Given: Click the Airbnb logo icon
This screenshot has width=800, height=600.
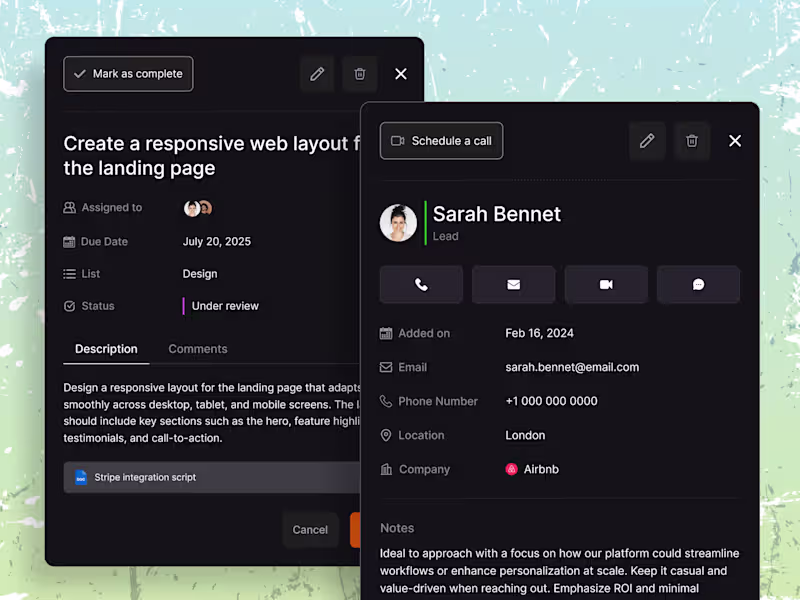Looking at the screenshot, I should (512, 469).
